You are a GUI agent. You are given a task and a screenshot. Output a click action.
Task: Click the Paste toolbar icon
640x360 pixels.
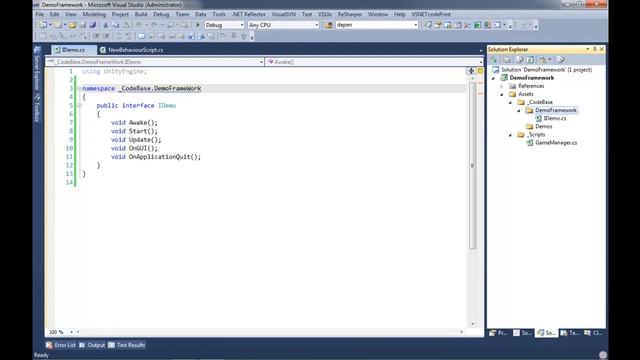[x=126, y=25]
